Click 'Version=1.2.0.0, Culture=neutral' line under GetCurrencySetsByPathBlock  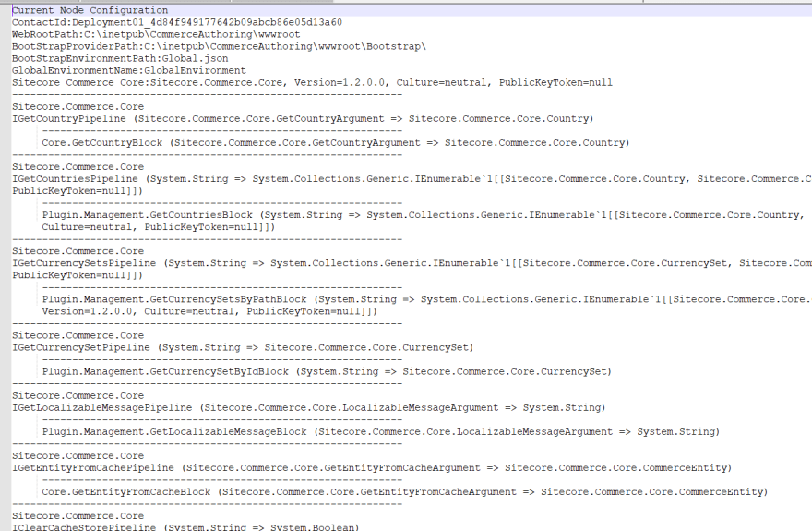pyautogui.click(x=209, y=311)
